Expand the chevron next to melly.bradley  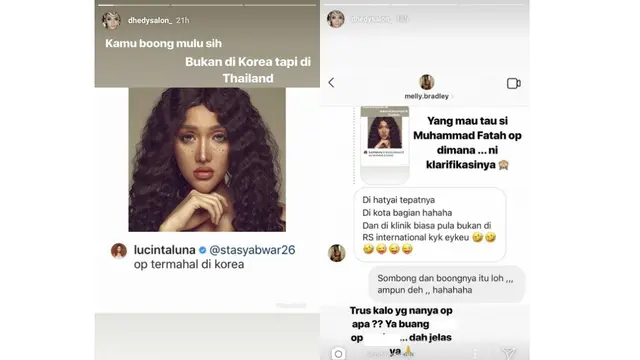point(452,96)
